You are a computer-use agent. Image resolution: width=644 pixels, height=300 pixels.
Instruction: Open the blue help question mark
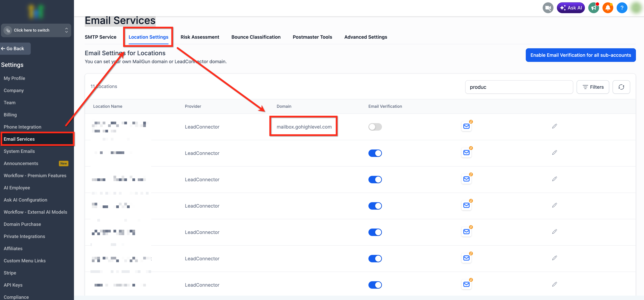click(x=622, y=8)
